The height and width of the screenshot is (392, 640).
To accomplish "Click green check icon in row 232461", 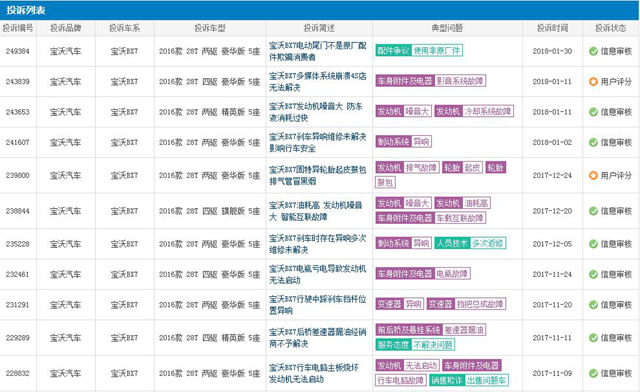I will pyautogui.click(x=593, y=274).
